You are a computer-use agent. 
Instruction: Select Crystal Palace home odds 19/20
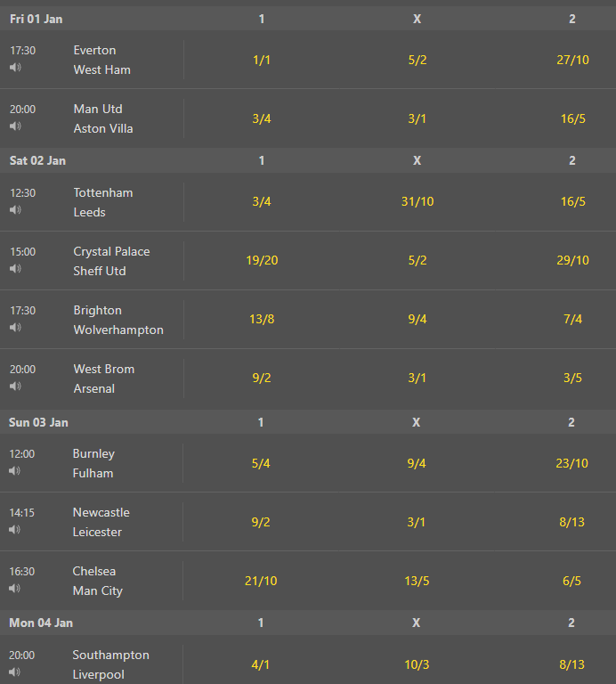pyautogui.click(x=262, y=260)
